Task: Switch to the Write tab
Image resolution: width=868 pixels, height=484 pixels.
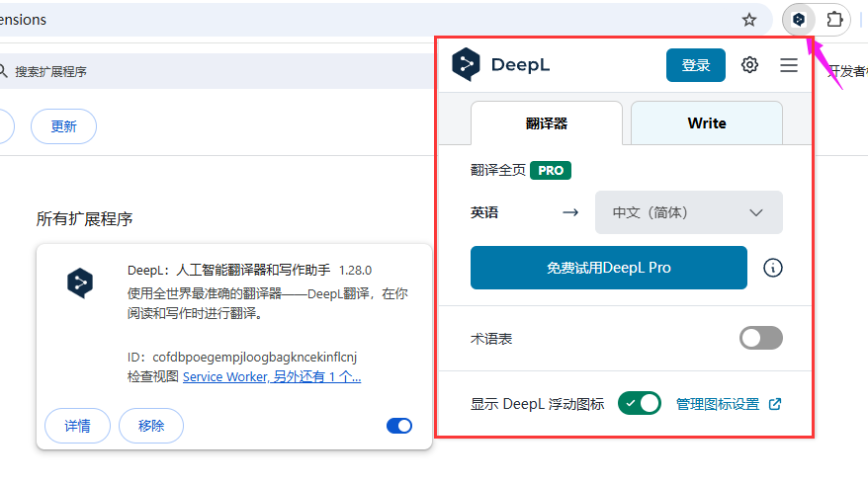Action: click(707, 123)
